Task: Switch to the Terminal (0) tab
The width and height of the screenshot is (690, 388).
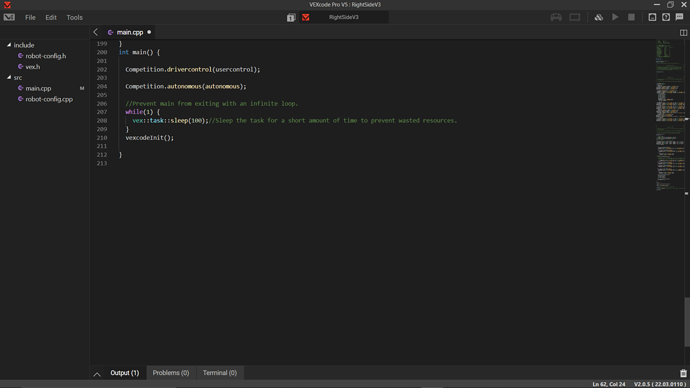Action: point(220,373)
